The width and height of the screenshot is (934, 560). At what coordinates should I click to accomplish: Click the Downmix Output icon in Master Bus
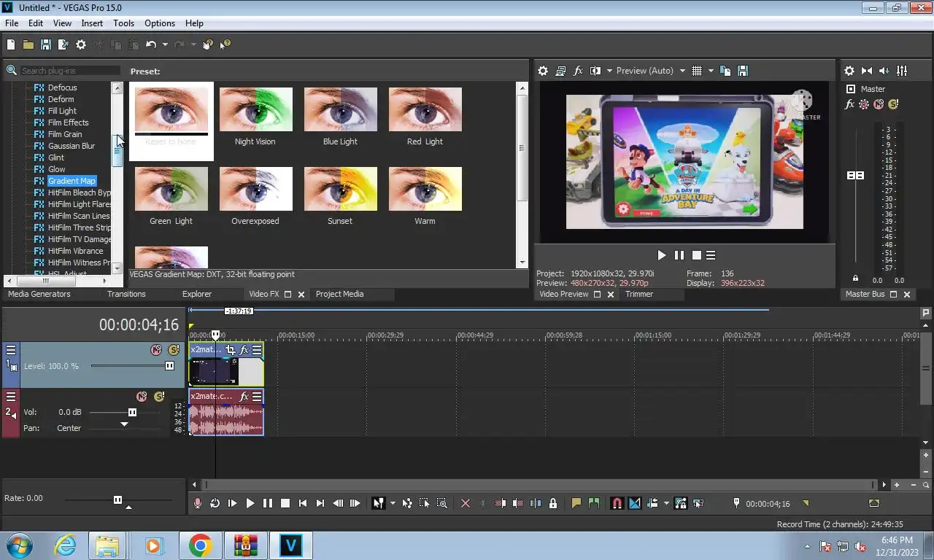(x=867, y=71)
